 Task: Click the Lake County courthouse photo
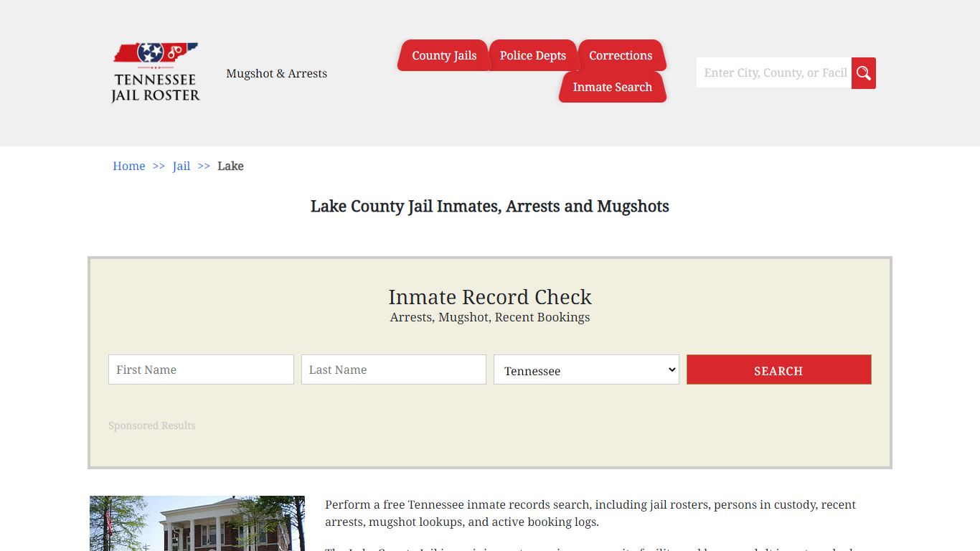(197, 523)
